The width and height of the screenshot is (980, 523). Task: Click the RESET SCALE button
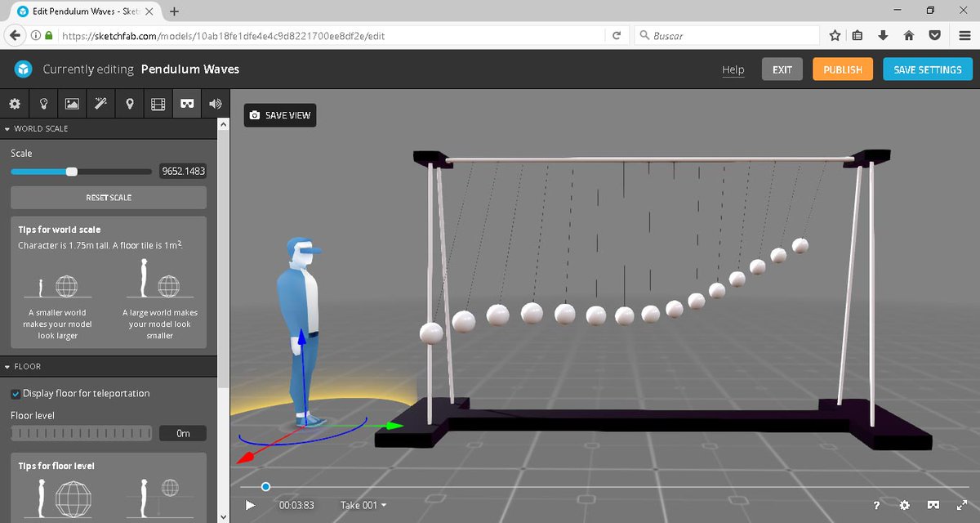109,198
